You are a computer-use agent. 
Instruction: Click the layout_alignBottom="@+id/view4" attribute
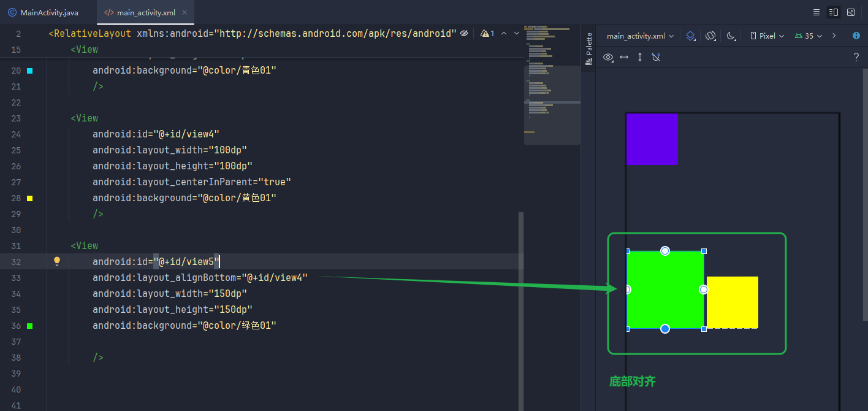200,277
